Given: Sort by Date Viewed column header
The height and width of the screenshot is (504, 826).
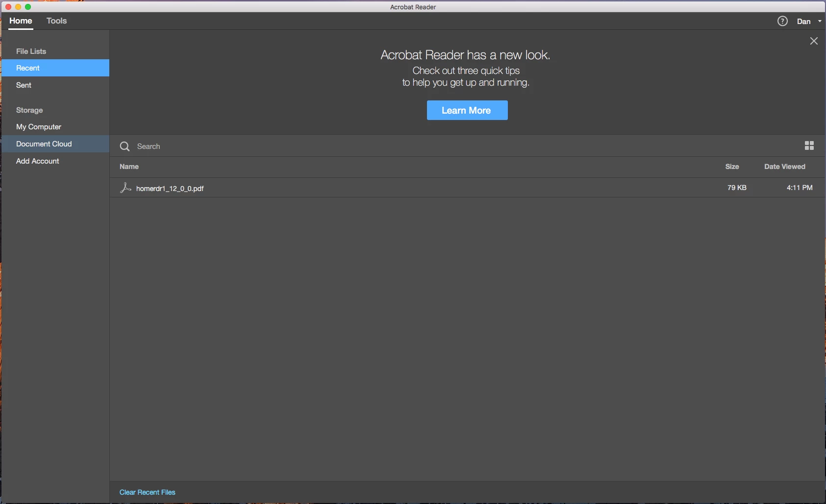Looking at the screenshot, I should tap(784, 167).
